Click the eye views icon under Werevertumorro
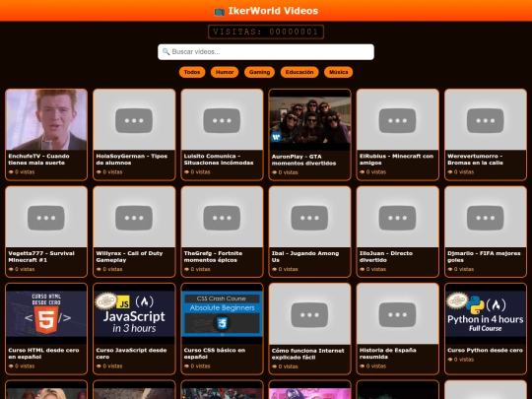Screen dimensions: 532x399 450,172
